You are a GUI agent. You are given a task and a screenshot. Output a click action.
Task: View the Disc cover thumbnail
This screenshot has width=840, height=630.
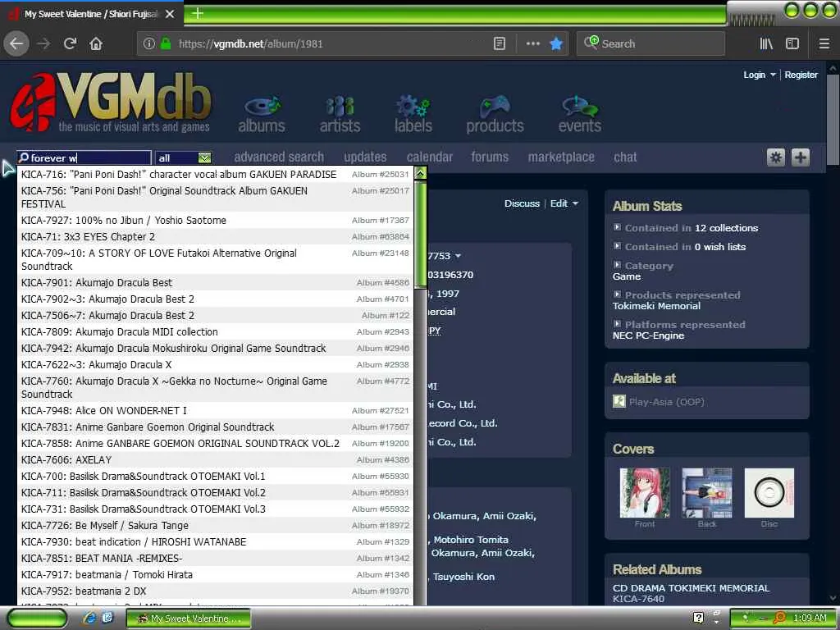(769, 493)
